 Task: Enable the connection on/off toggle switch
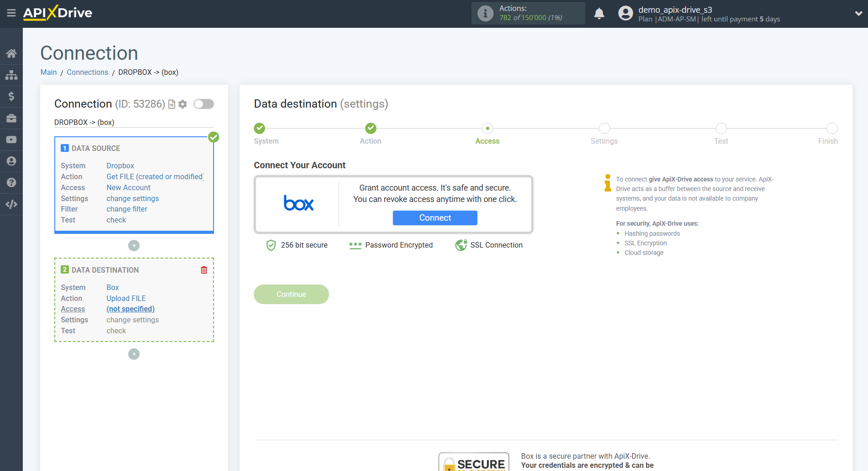(204, 104)
